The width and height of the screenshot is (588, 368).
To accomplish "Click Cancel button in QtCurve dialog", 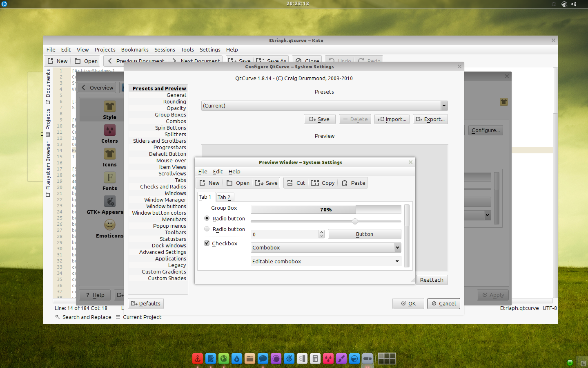I will coord(444,303).
